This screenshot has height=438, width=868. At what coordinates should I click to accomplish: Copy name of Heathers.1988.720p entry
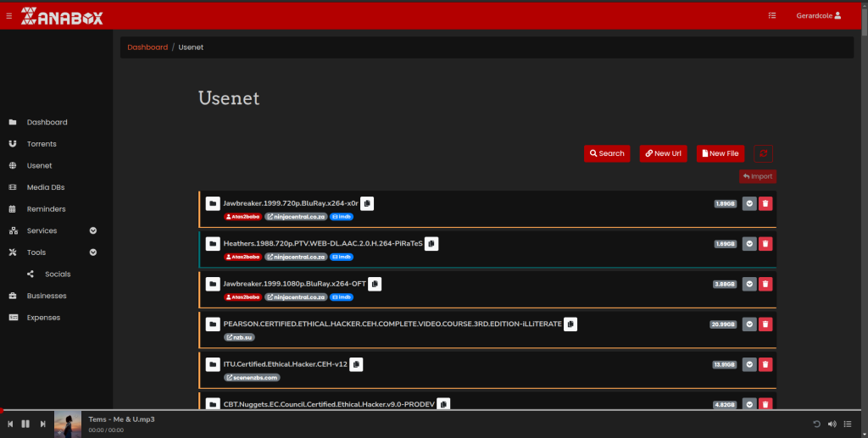pos(431,244)
